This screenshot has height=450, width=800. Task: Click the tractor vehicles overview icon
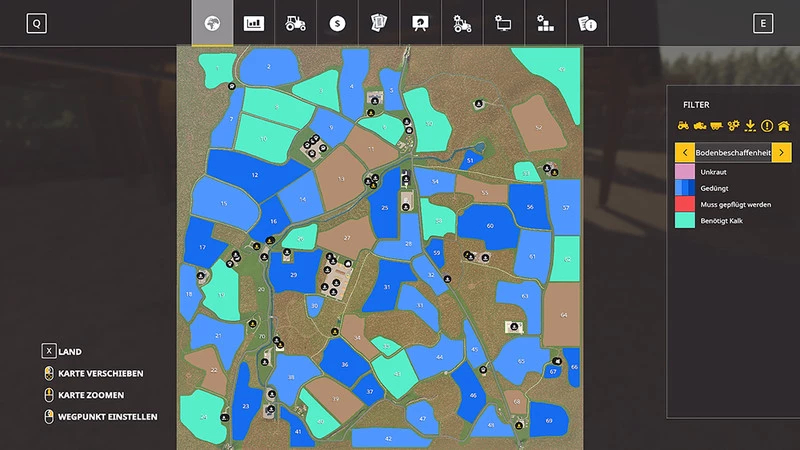(296, 23)
